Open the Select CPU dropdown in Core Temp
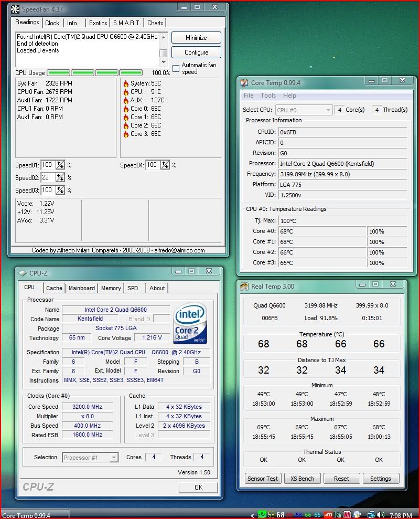Screen dimensions: 420x519 click(x=304, y=110)
